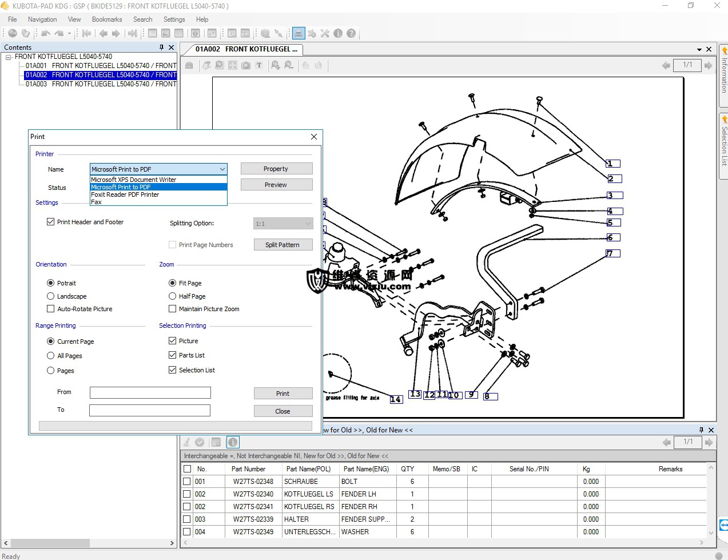Viewport: 728px width, 560px height.
Task: Select Half Page zoom option
Action: coord(172,296)
